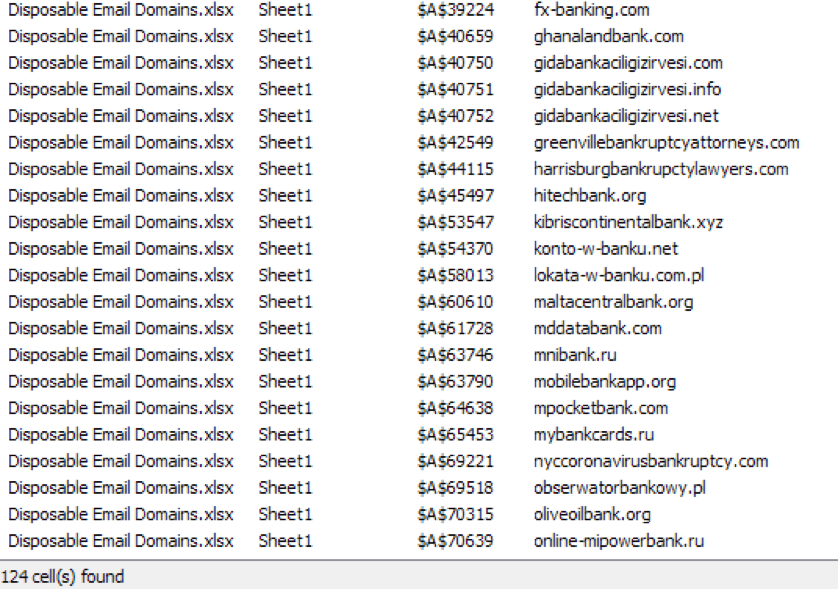
Task: Click cell reference $A$63746
Action: 455,355
